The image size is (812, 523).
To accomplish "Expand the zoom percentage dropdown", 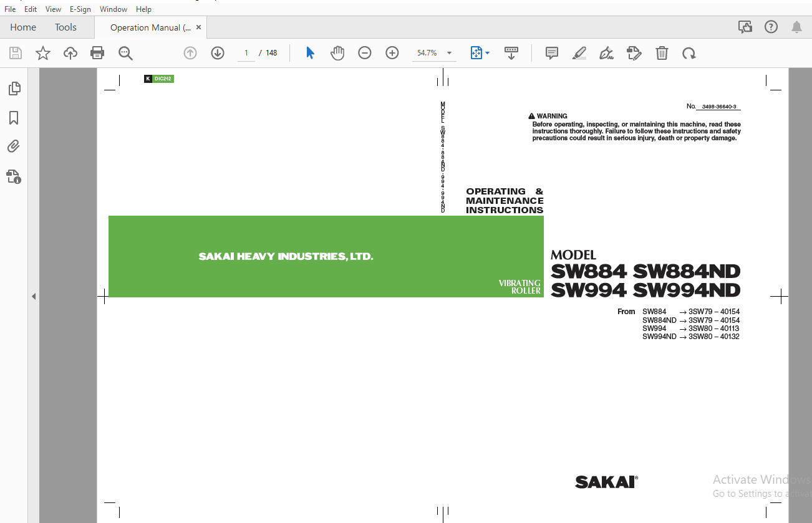I will point(449,53).
